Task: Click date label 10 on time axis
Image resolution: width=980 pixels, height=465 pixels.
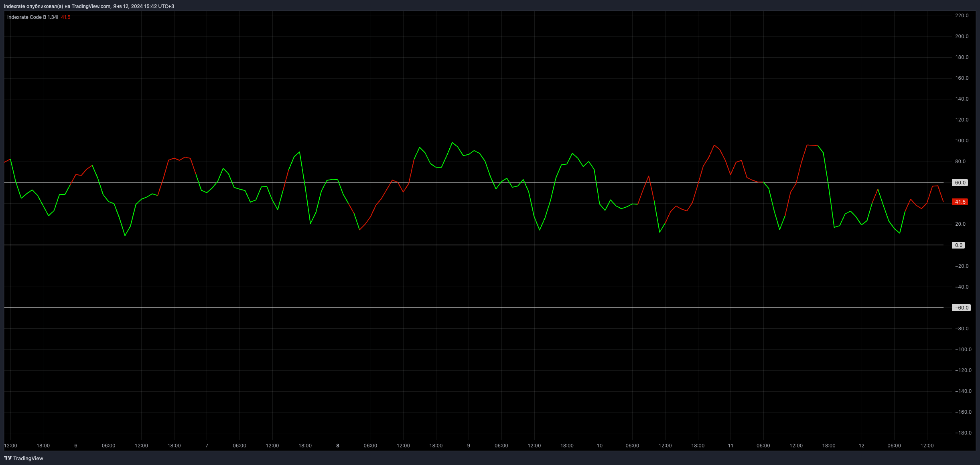Action: point(600,446)
